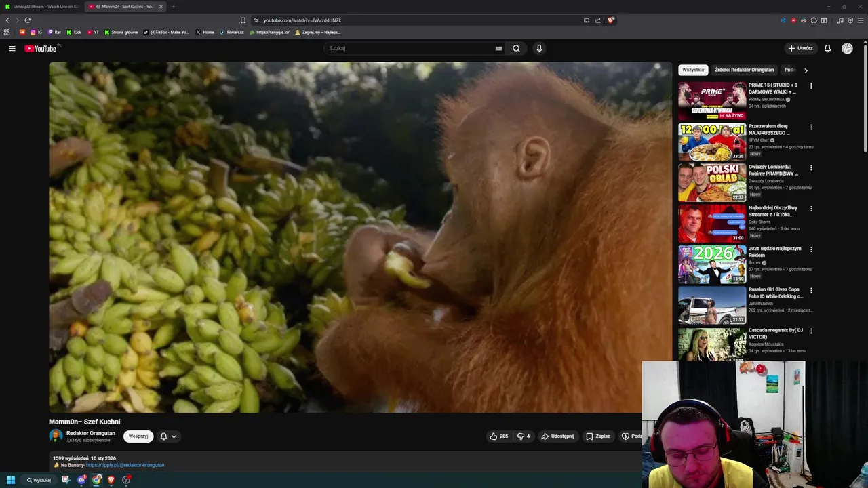Open new tab with plus button
Viewport: 868px width, 488px height.
coord(173,7)
